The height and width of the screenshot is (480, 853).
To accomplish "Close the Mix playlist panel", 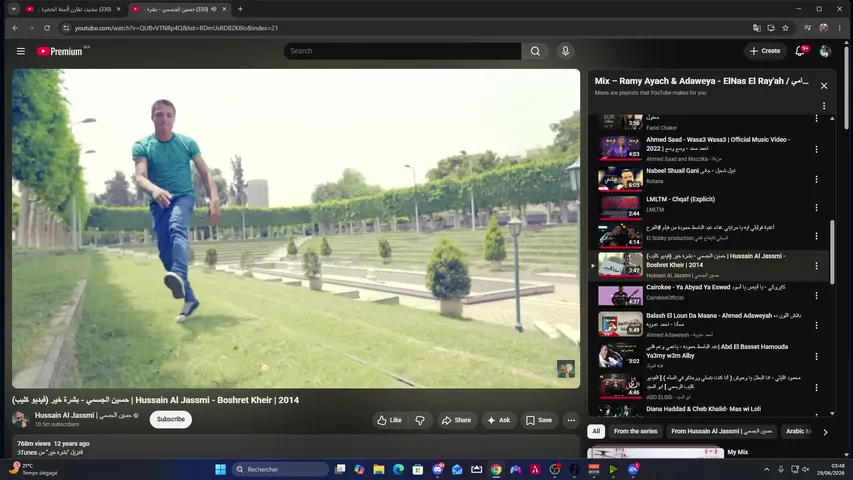I will pyautogui.click(x=824, y=85).
